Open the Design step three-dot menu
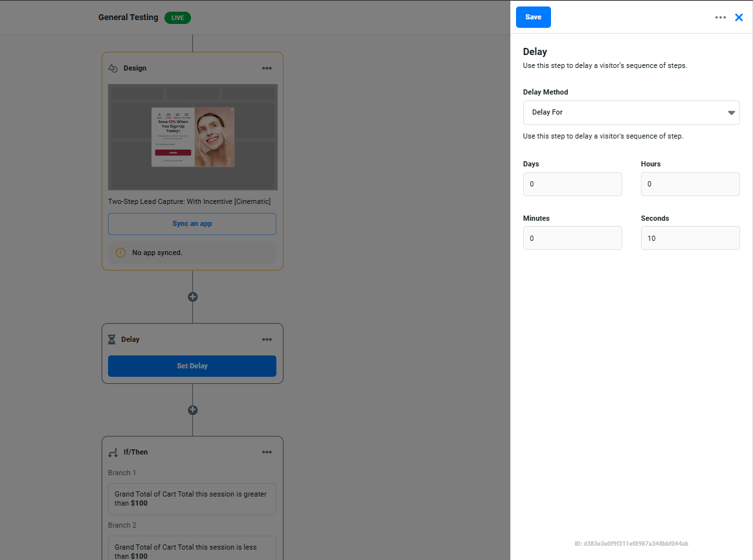The height and width of the screenshot is (560, 753). pos(267,68)
